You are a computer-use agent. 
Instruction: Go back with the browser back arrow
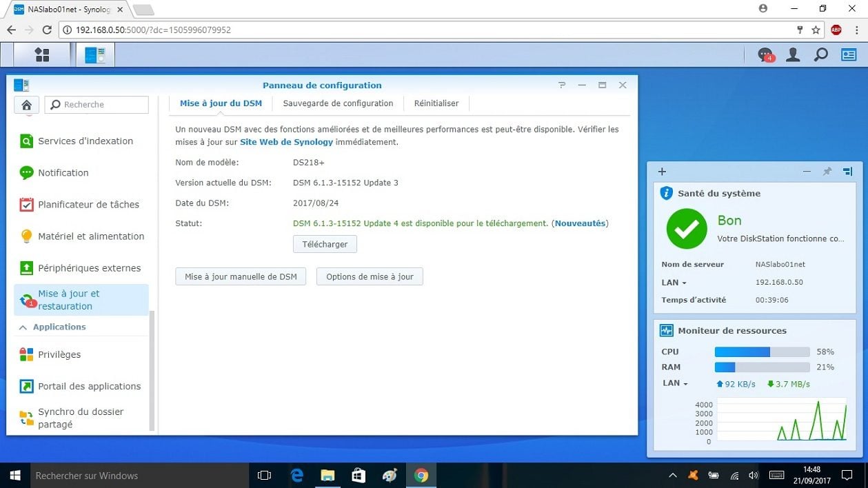click(11, 30)
